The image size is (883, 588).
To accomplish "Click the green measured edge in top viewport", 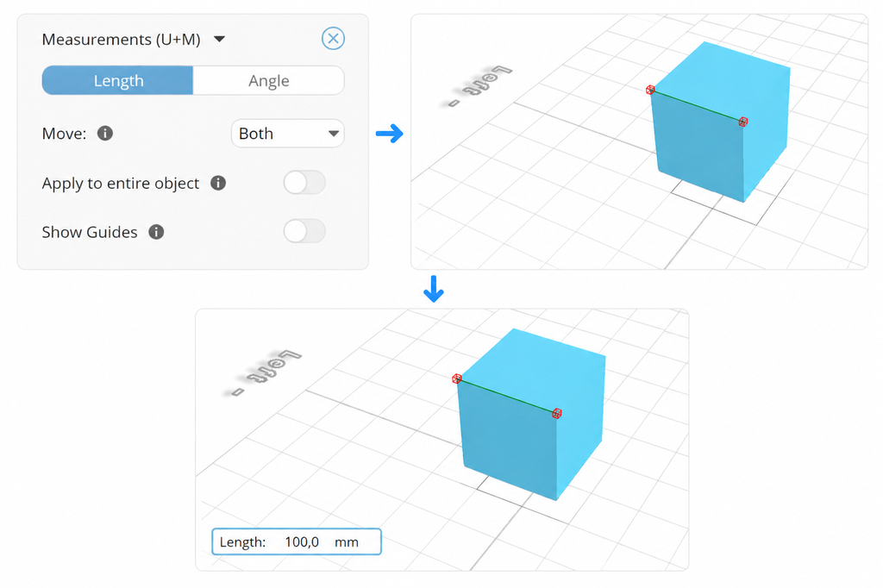I will point(697,105).
